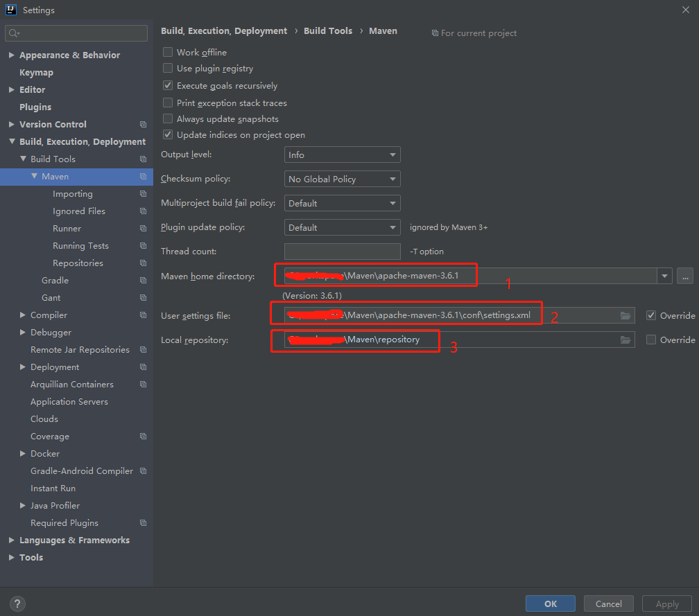699x616 pixels.
Task: Click the project-level icon beside Gant
Action: pos(143,297)
